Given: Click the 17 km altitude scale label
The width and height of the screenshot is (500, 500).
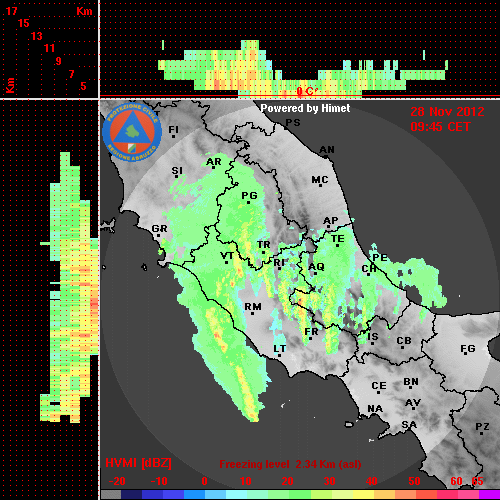Looking at the screenshot, I should [x=11, y=11].
